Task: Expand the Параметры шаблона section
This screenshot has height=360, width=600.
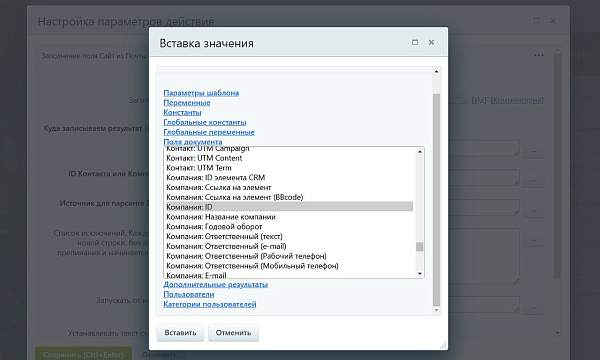Action: (201, 93)
